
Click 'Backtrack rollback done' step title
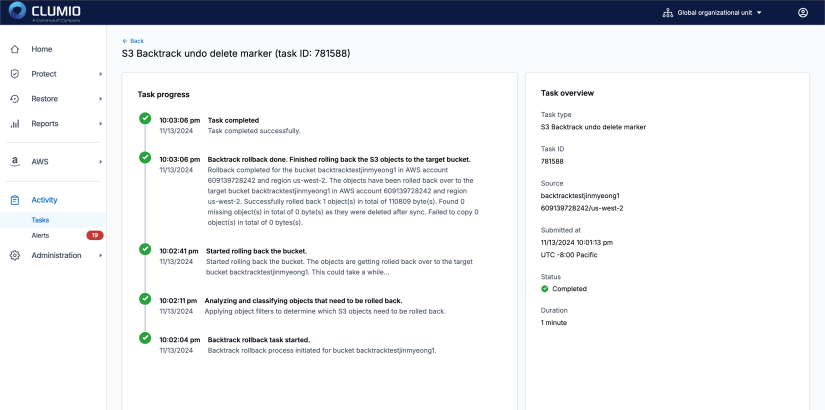[x=339, y=159]
